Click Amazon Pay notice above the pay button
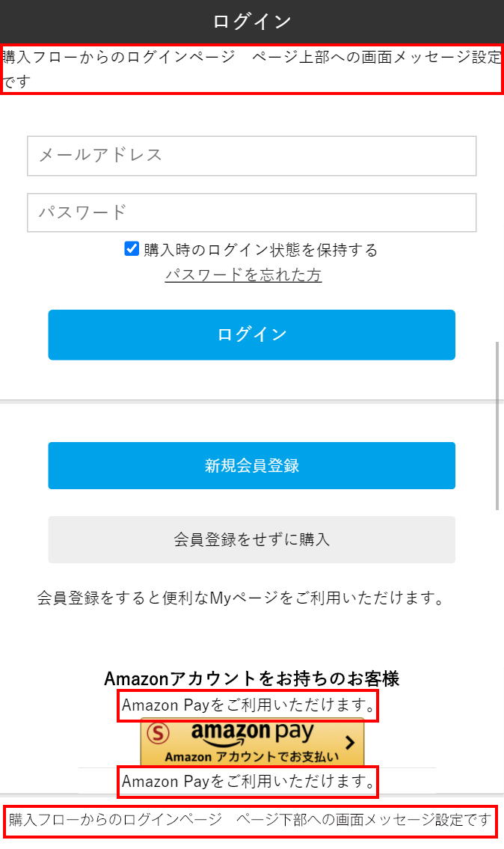Viewport: 504px width, 849px height. [x=248, y=705]
